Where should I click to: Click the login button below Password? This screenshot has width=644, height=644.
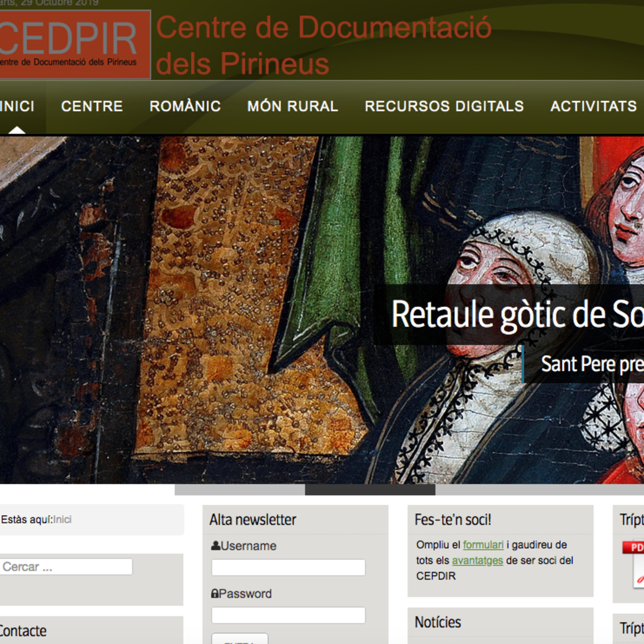tap(240, 639)
